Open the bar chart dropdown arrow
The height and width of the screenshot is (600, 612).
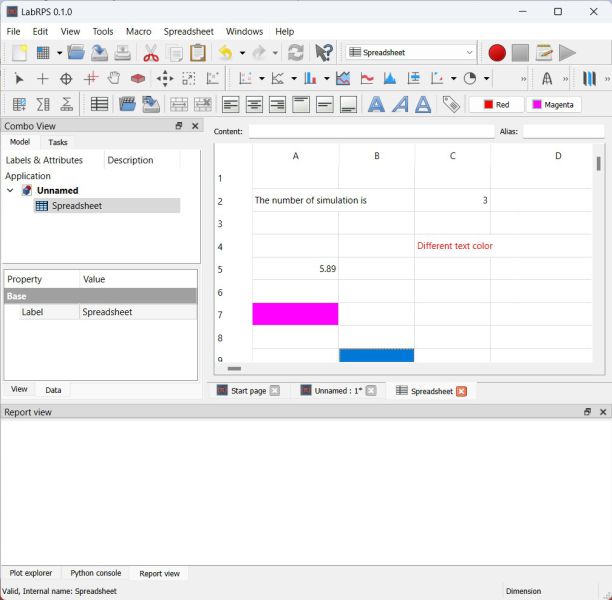click(327, 79)
